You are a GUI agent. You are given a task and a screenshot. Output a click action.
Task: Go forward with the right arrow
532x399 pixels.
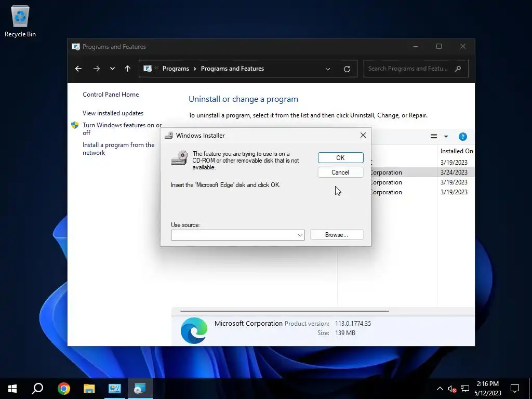pyautogui.click(x=97, y=69)
